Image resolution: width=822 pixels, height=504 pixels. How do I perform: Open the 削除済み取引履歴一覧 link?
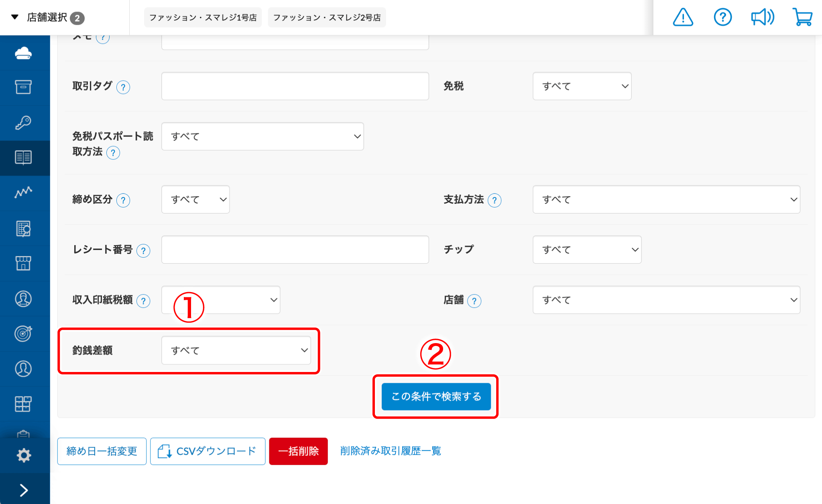[390, 451]
